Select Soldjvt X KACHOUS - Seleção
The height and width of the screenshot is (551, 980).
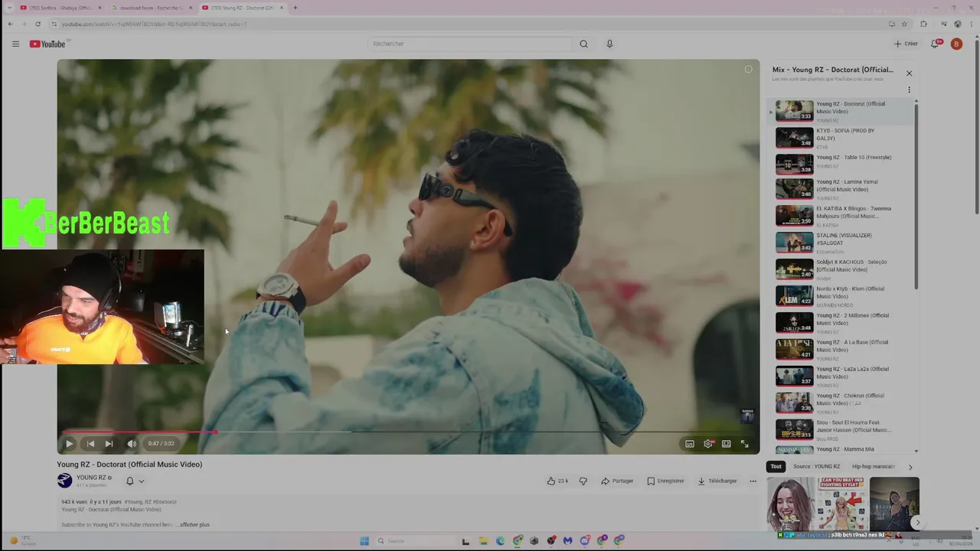(x=841, y=269)
